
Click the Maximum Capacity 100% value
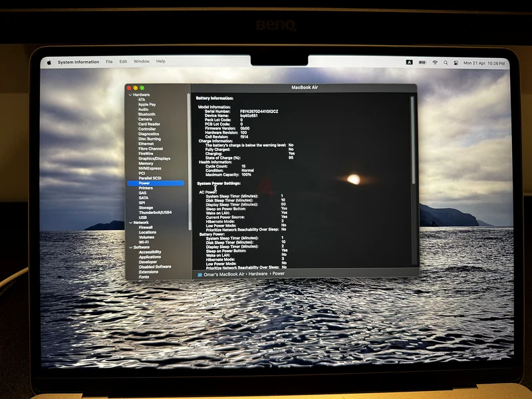pyautogui.click(x=246, y=175)
